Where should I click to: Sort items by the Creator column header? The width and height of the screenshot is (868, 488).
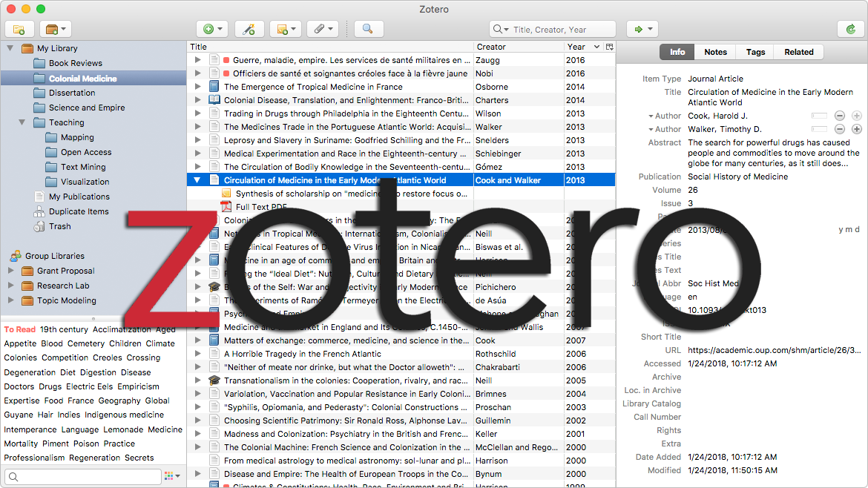tap(519, 47)
